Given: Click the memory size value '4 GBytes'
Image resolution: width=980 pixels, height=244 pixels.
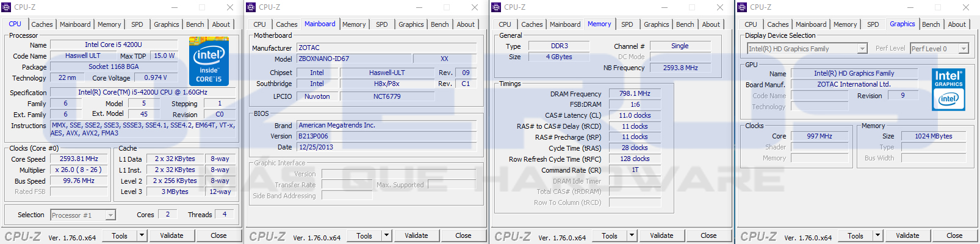Looking at the screenshot, I should 559,57.
